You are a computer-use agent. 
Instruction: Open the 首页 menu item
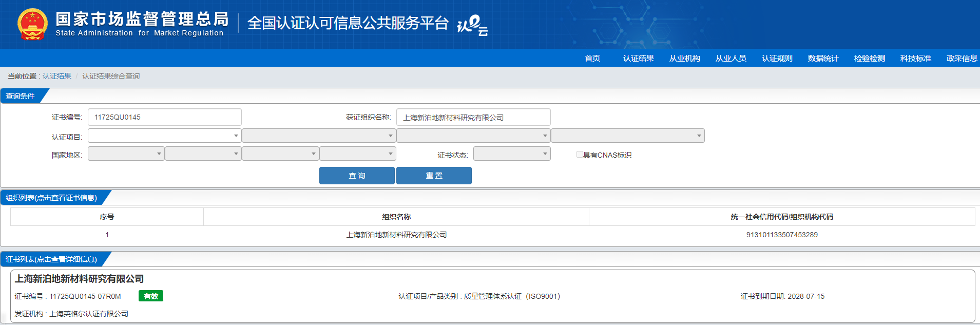[592, 58]
